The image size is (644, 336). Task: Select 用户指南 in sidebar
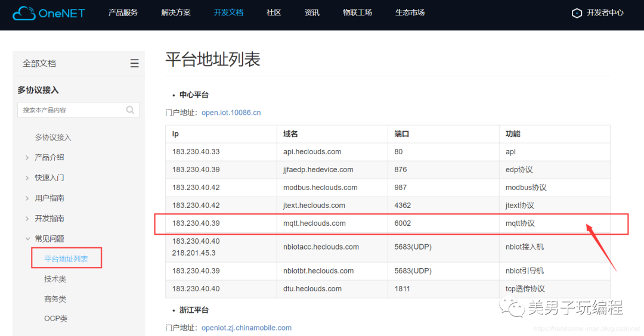(49, 198)
